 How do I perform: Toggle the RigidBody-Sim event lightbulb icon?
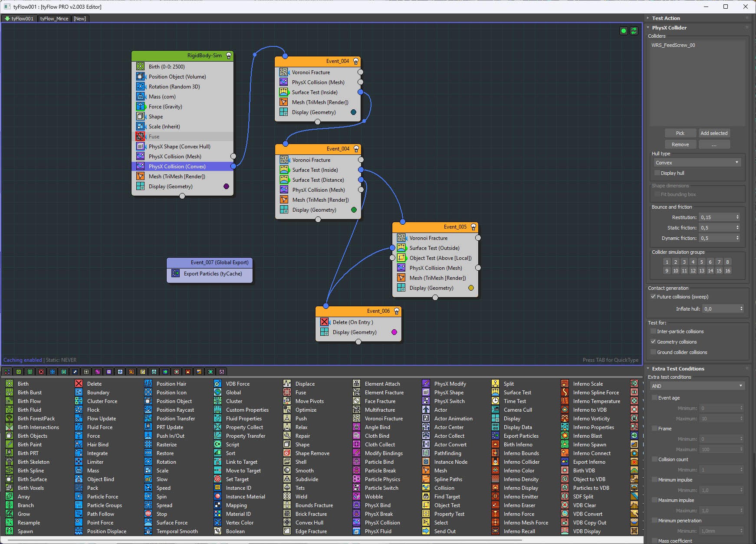click(x=229, y=56)
